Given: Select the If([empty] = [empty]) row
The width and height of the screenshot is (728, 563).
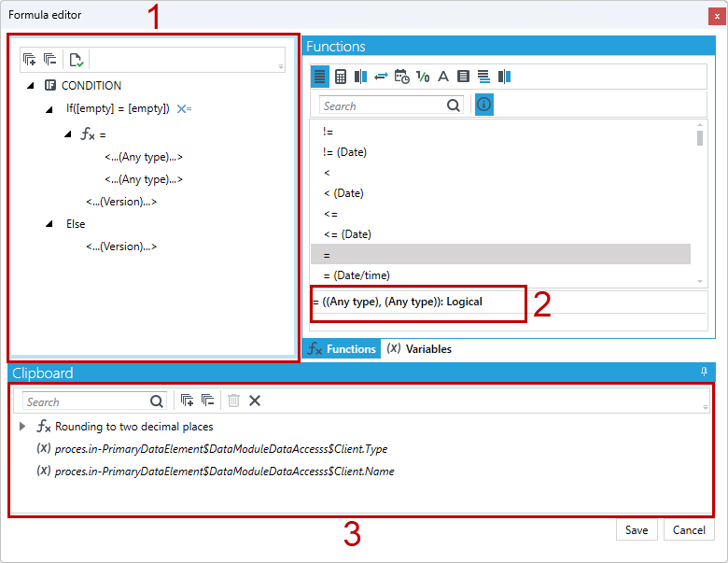Looking at the screenshot, I should point(118,108).
